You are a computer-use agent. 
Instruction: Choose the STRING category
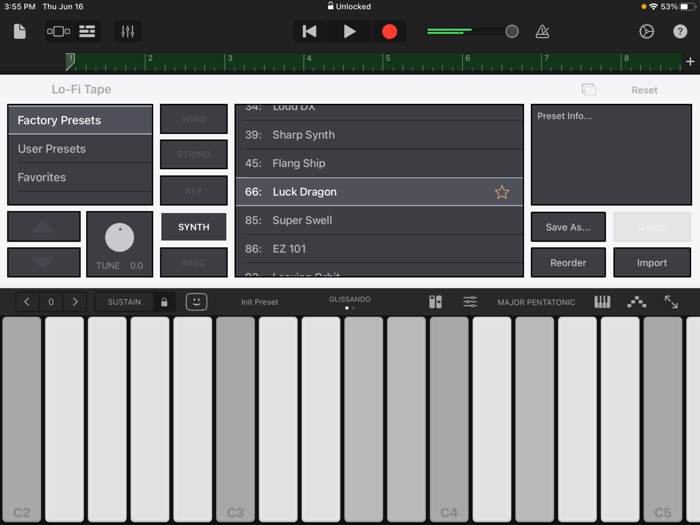(x=194, y=154)
